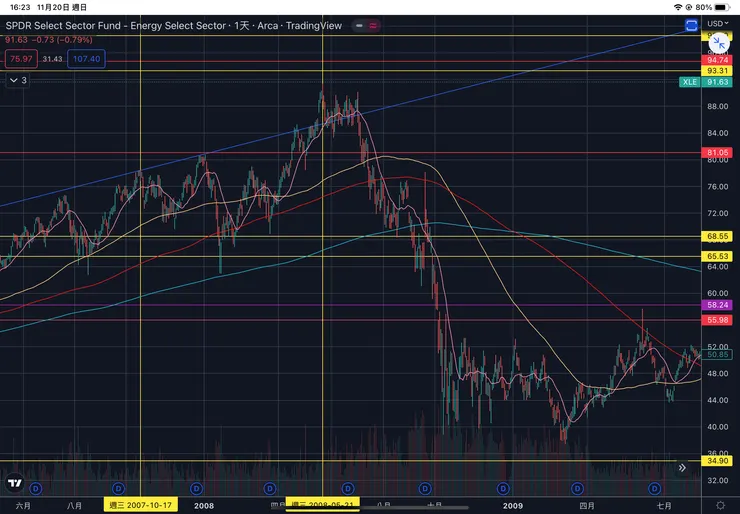Select the red-bordered 75.97 value box
The width and height of the screenshot is (740, 514).
point(21,59)
